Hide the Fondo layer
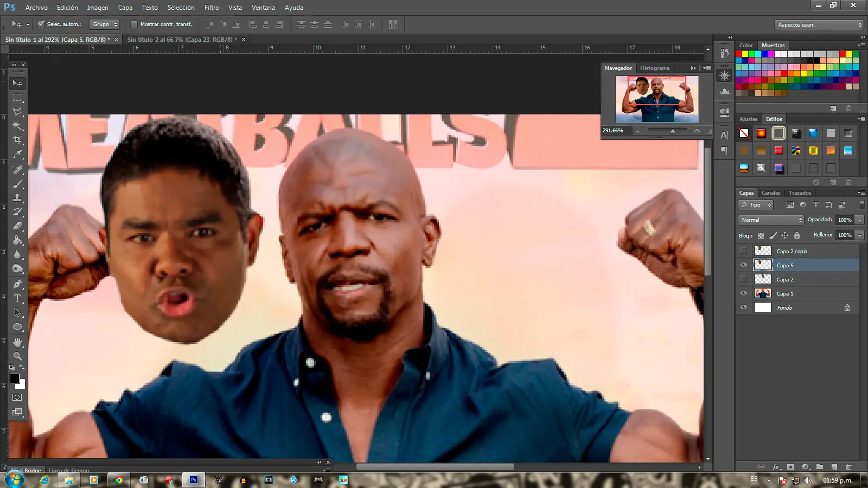Screen dimensions: 868x488 744,307
